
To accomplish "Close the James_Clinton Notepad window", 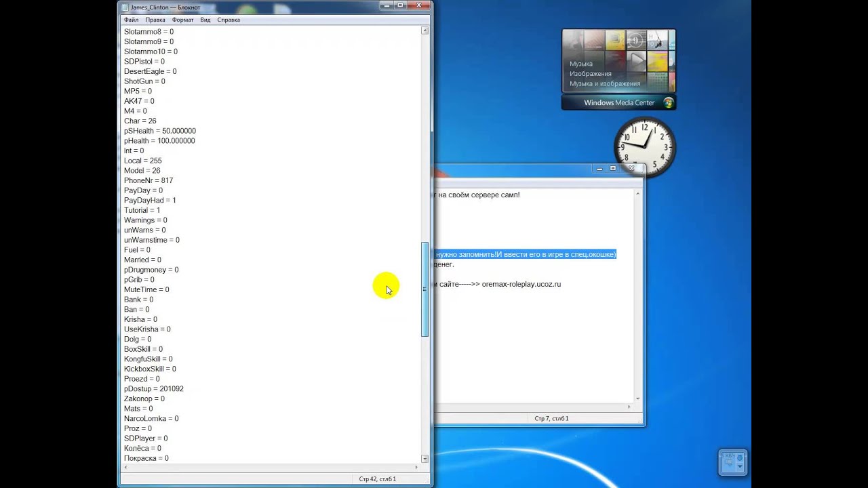I will [x=420, y=5].
